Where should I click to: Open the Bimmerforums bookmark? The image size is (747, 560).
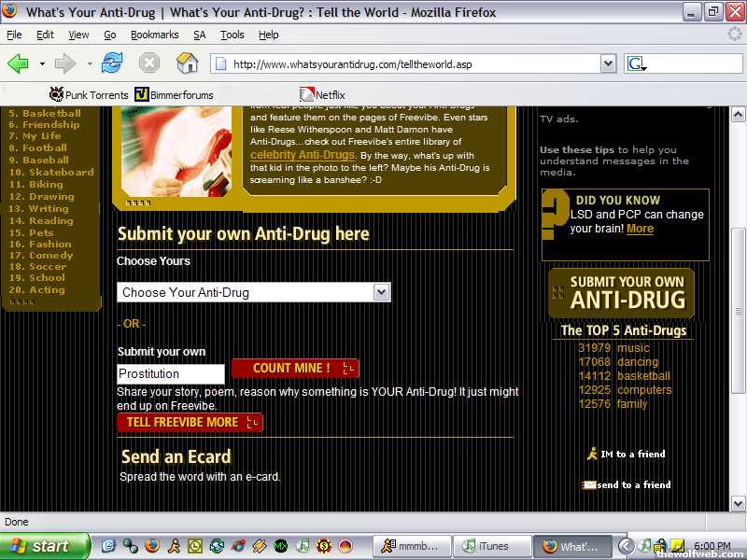pyautogui.click(x=175, y=94)
